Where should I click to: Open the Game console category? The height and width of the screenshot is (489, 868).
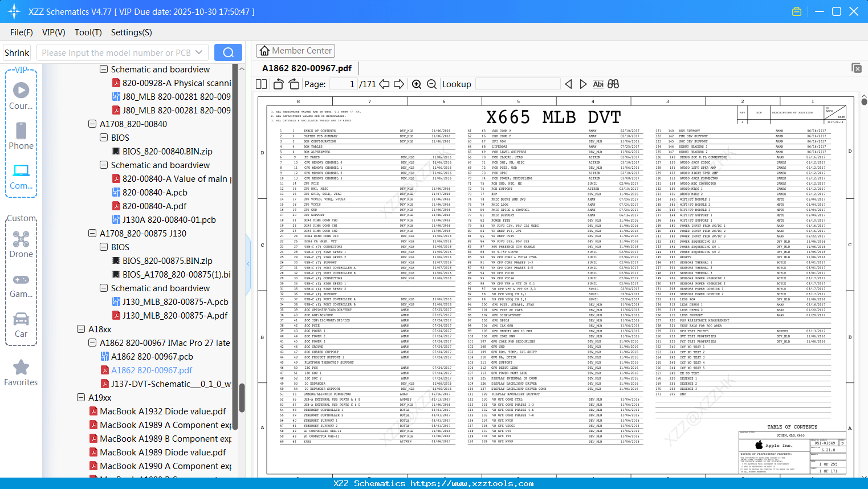tap(21, 286)
